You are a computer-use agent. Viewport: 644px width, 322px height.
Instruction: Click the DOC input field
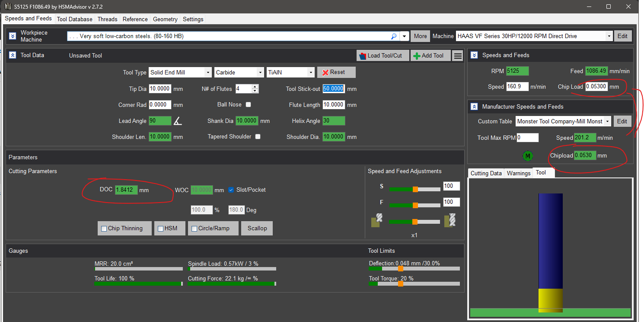coord(126,190)
